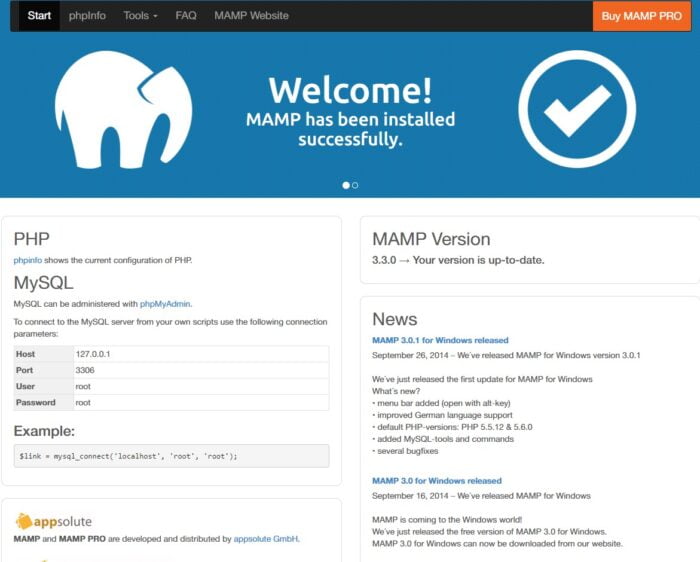Expand the Tools dropdown menu
Viewport: 700px width, 562px height.
pos(141,16)
